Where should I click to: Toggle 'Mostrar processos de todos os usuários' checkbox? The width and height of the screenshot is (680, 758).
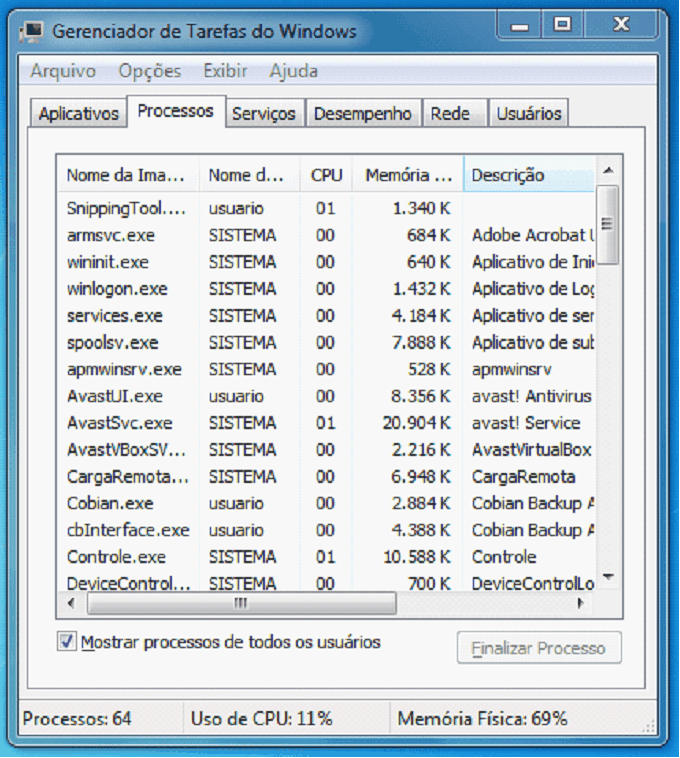pyautogui.click(x=67, y=642)
